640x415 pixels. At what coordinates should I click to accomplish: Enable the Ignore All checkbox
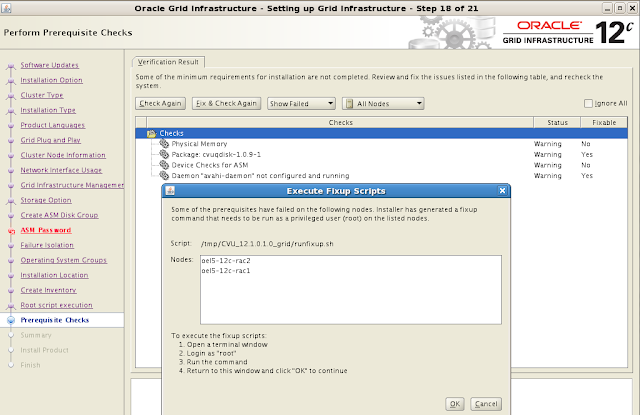(x=588, y=104)
